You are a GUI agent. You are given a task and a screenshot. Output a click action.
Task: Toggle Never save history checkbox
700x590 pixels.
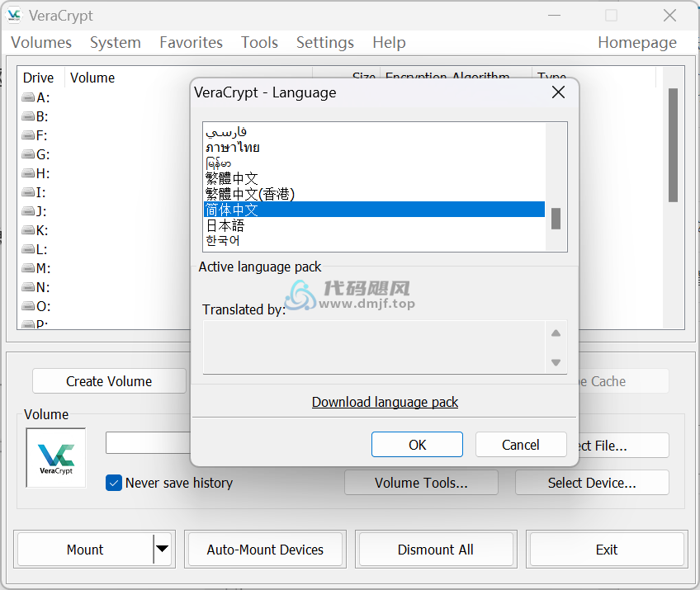point(114,483)
